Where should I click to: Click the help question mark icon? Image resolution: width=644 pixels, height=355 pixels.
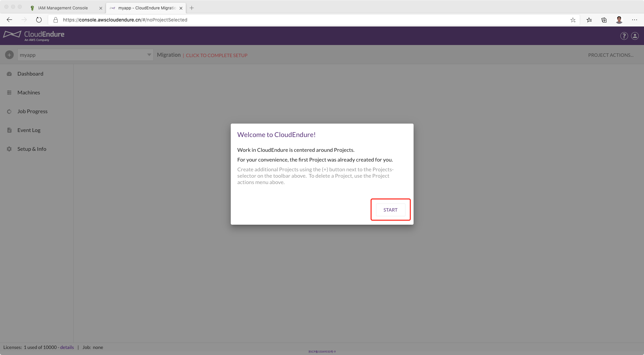tap(624, 36)
